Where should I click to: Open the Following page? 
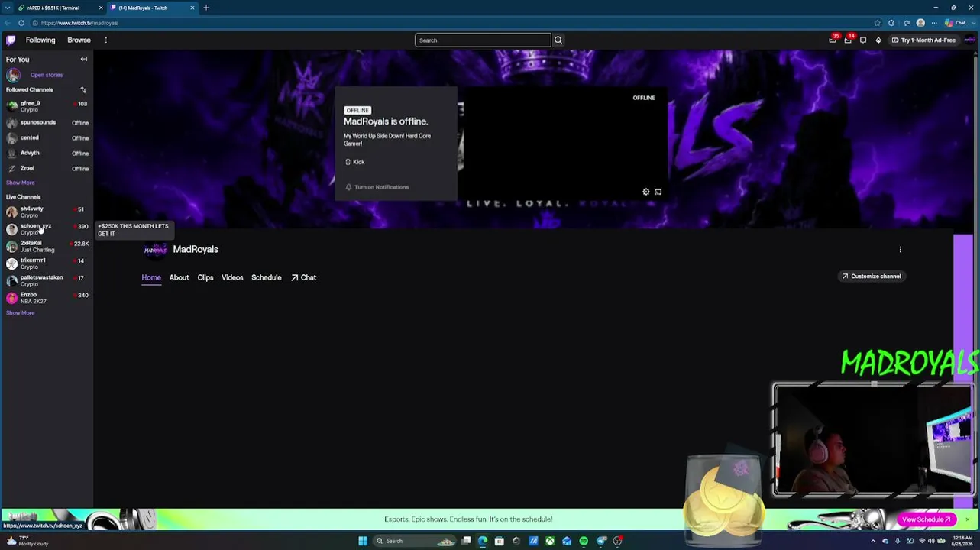click(40, 40)
